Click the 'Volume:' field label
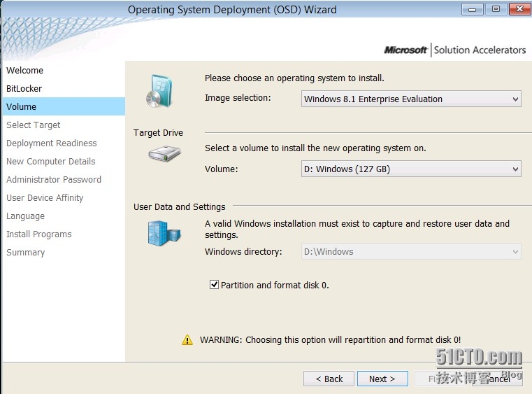 (221, 169)
